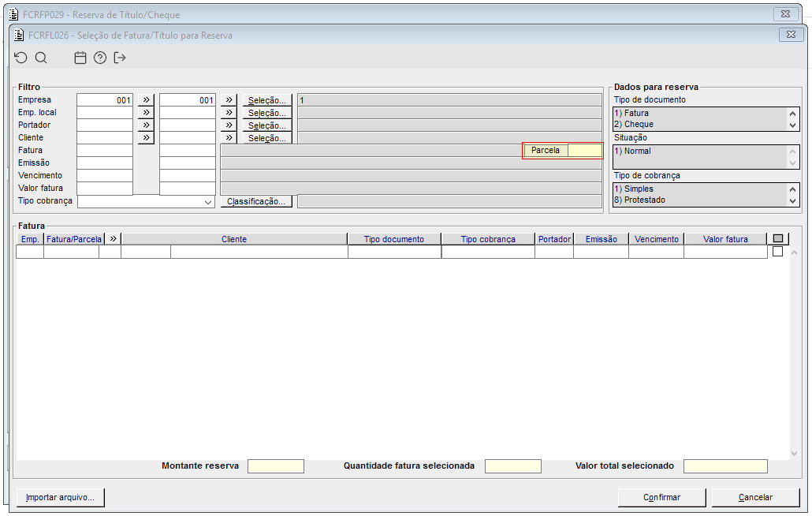
Task: Click the Fatura/Parcela column header
Action: [74, 239]
